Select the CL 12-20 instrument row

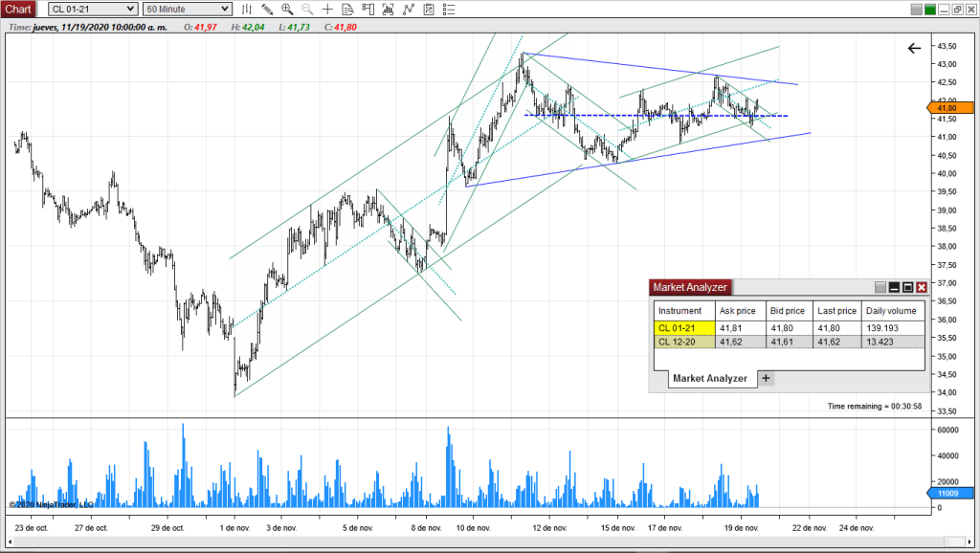[x=683, y=342]
